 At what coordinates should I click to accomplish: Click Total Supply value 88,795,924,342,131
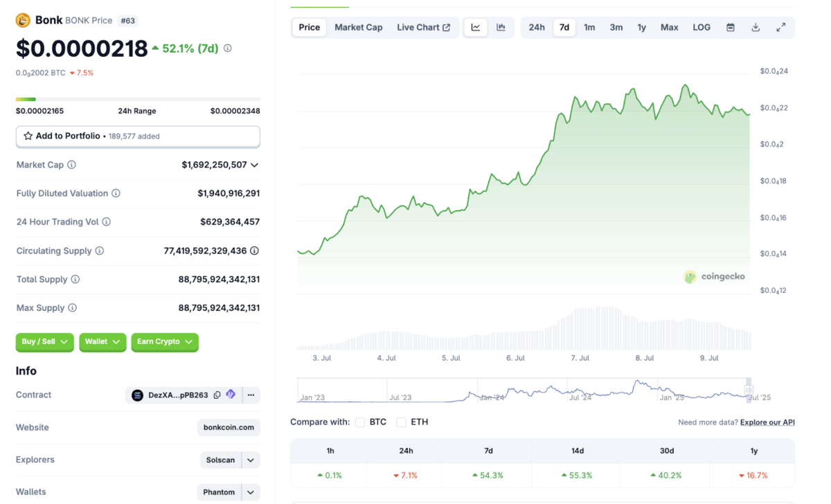pos(219,280)
